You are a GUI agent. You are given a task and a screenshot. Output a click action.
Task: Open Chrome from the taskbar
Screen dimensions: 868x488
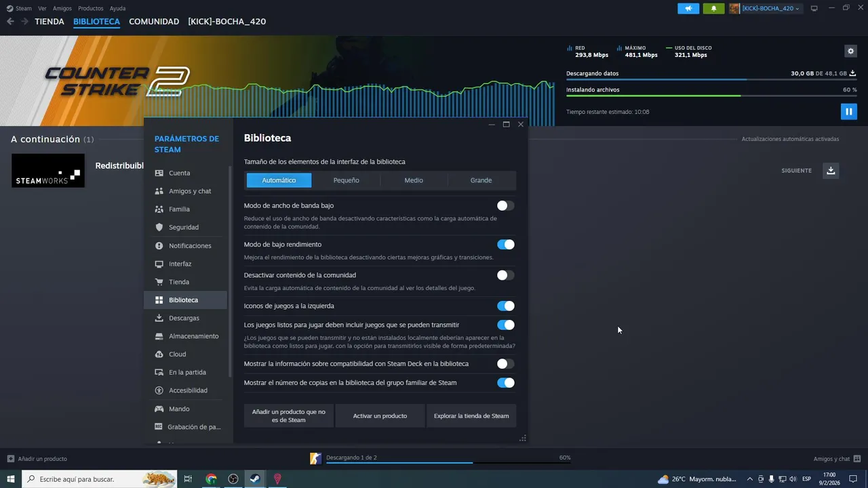[211, 479]
